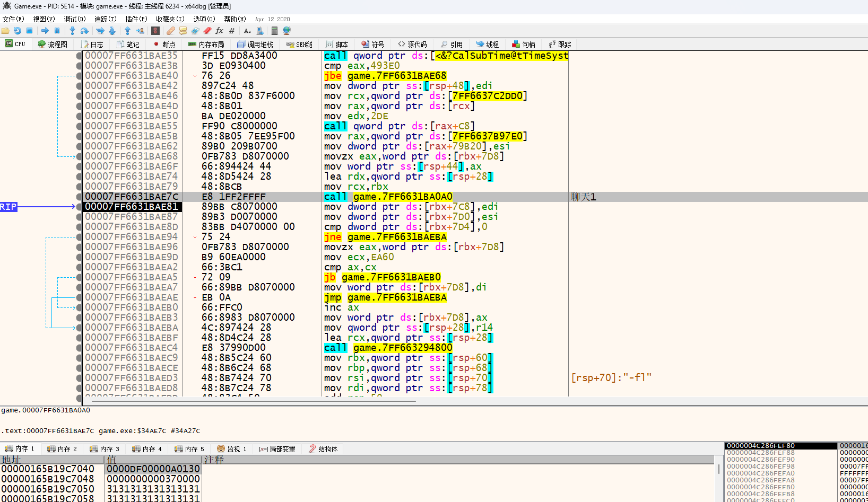This screenshot has height=502, width=868.
Task: Step over the next instruction
Action: pos(85,31)
